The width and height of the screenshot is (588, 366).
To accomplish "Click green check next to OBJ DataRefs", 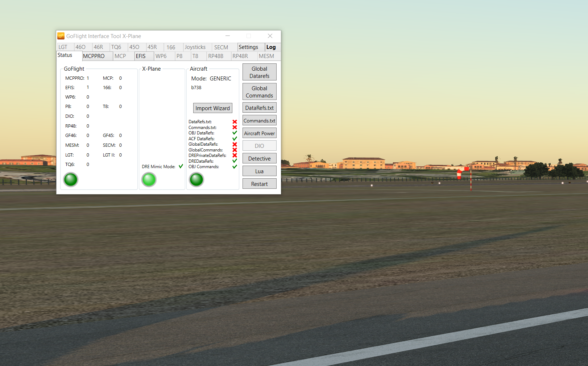I will pos(235,133).
